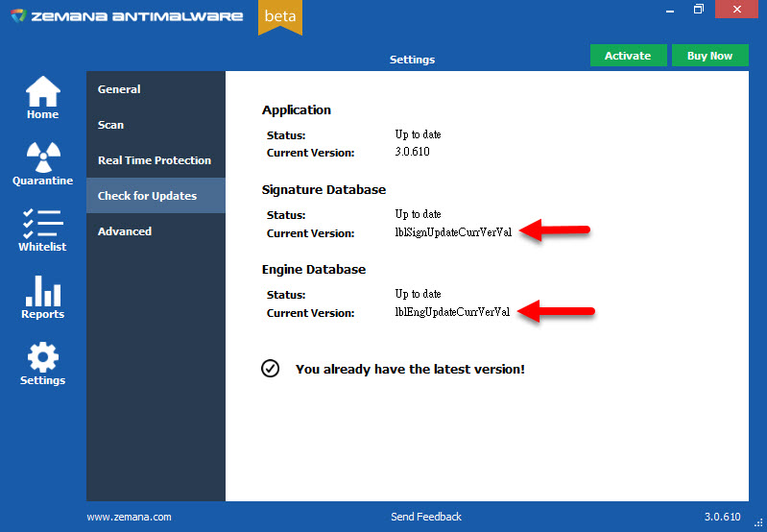
Task: Click the Send Feedback link
Action: (x=426, y=517)
